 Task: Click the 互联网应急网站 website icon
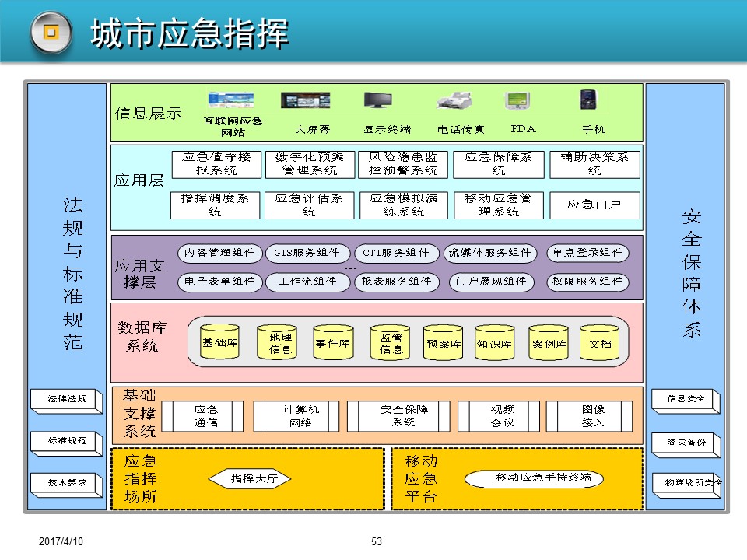click(x=231, y=100)
